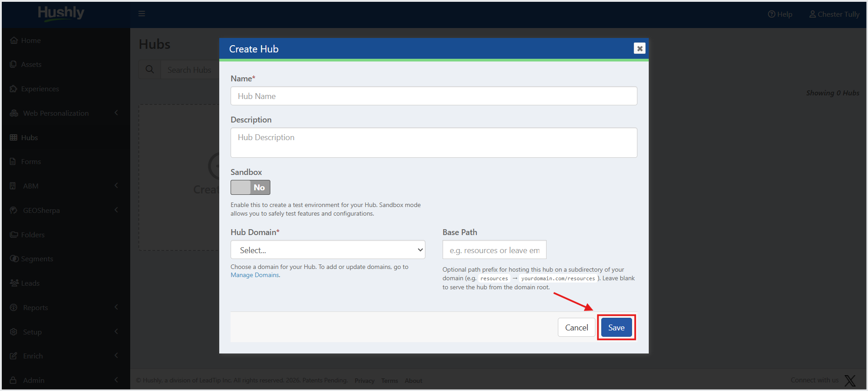Open Assets from the sidebar menu
Screen dimensions: 868x391
click(31, 64)
